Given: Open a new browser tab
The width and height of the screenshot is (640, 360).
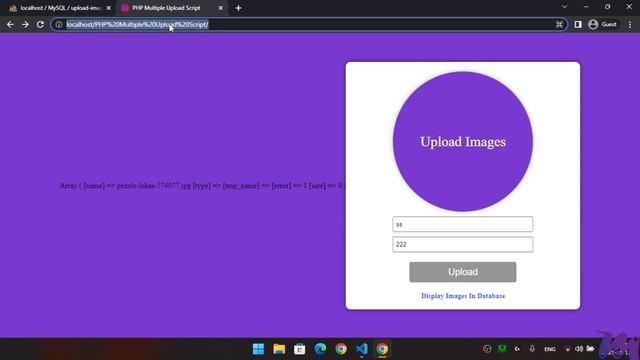Looking at the screenshot, I should [238, 8].
